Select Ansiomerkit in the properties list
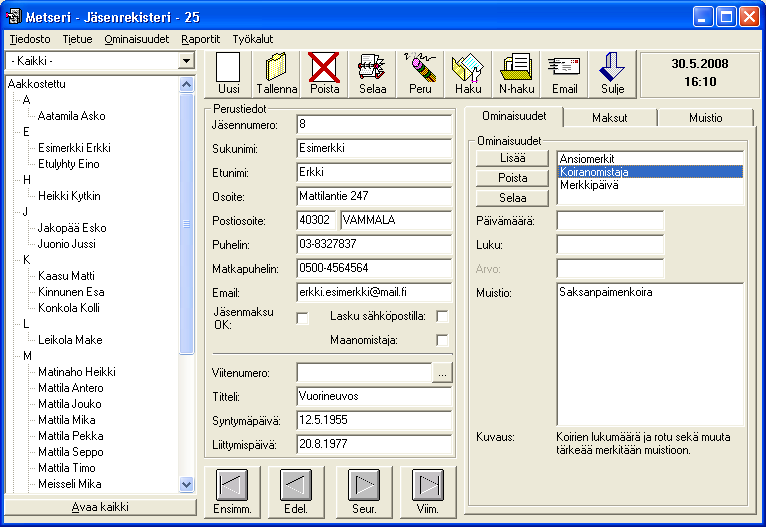The image size is (766, 527). tap(650, 159)
